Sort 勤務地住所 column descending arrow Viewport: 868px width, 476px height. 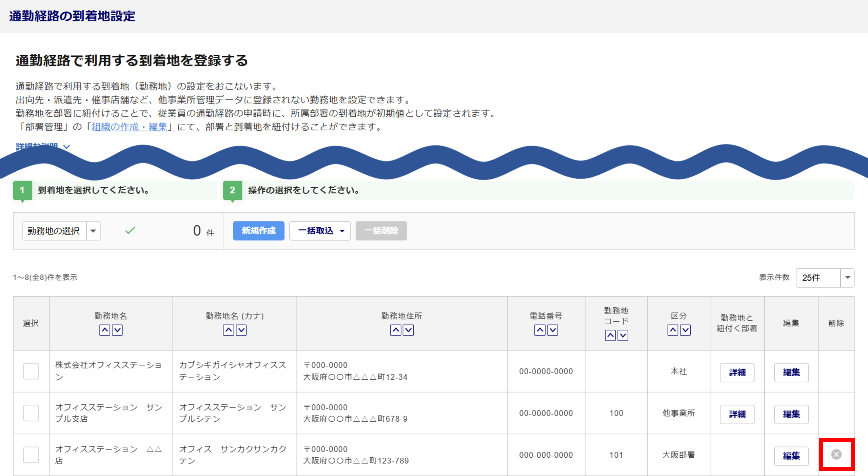point(408,330)
